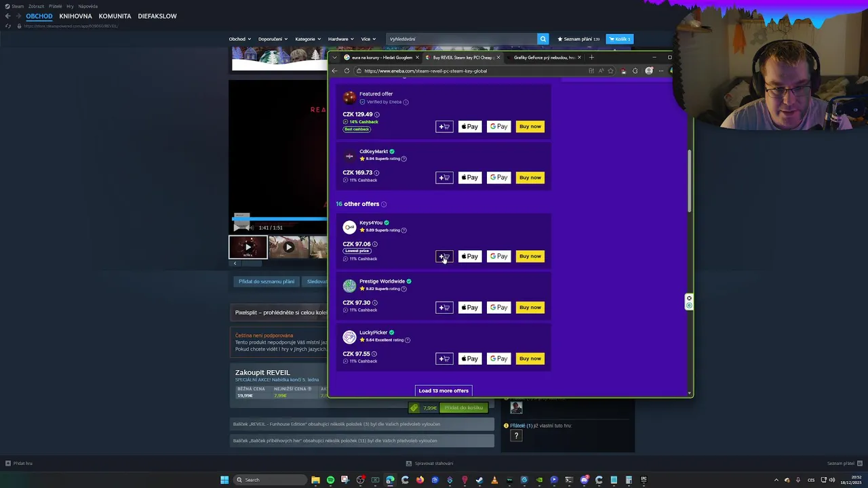Pay Keys4You offer with Apple Pay
This screenshot has width=868, height=488.
[x=470, y=256]
